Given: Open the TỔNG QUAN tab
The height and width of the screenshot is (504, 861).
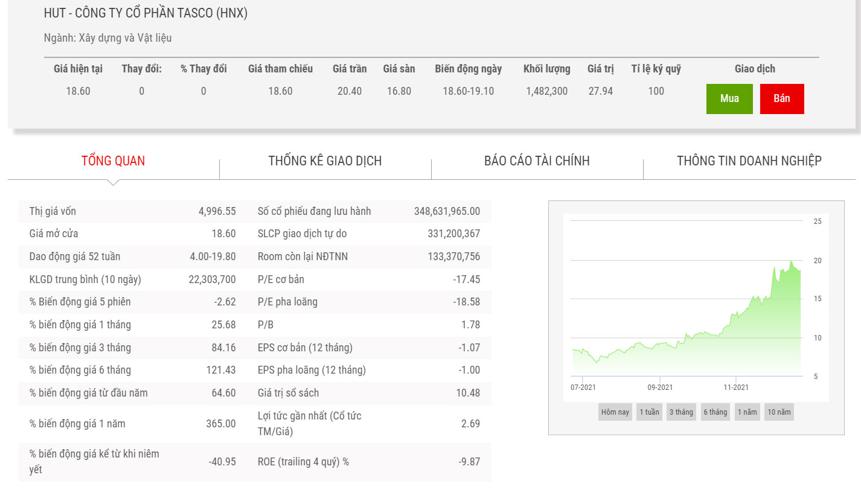Looking at the screenshot, I should 114,161.
